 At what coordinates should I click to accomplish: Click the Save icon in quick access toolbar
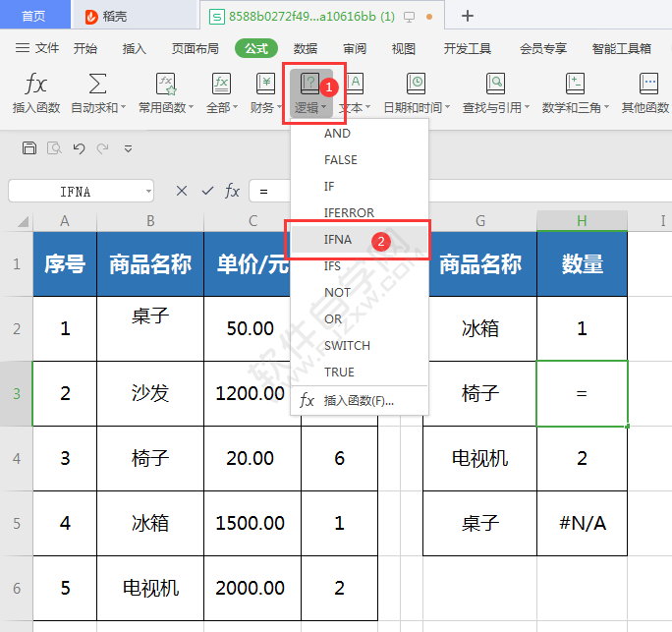coord(29,147)
